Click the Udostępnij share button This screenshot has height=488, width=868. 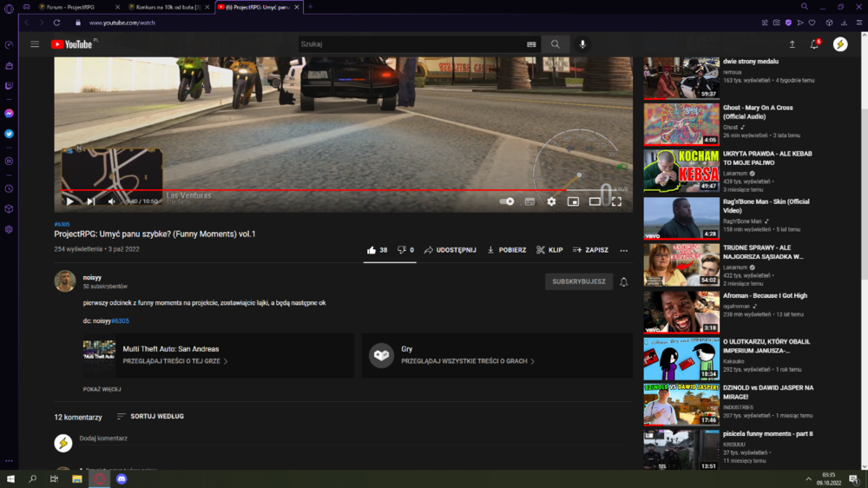(x=450, y=250)
